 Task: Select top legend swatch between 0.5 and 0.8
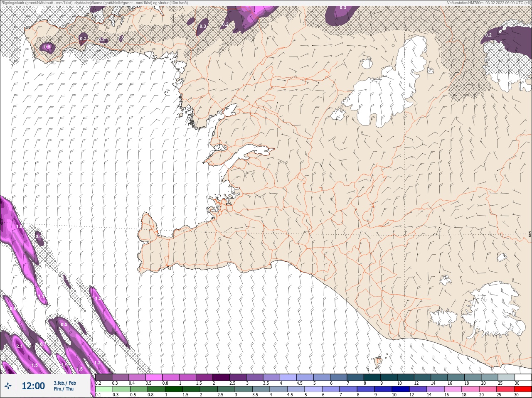click(154, 377)
